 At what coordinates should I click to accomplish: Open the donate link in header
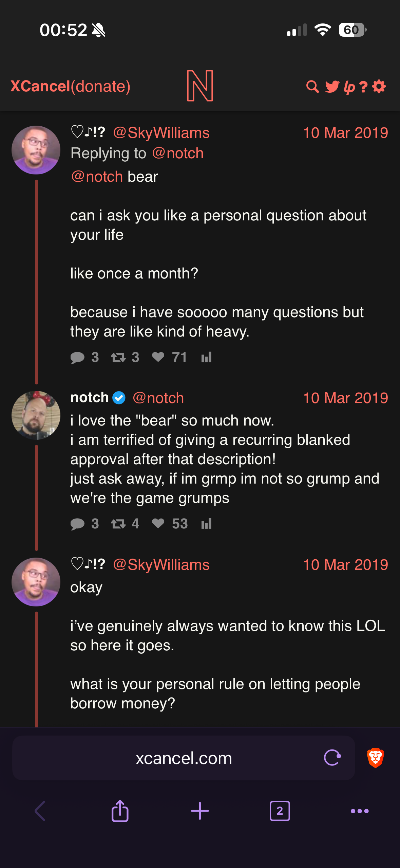point(100,86)
